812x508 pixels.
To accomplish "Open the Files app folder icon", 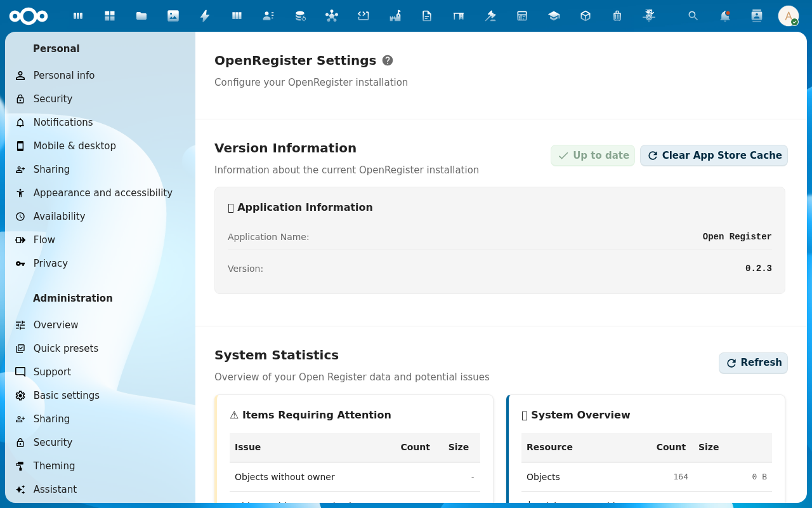I will pos(141,16).
